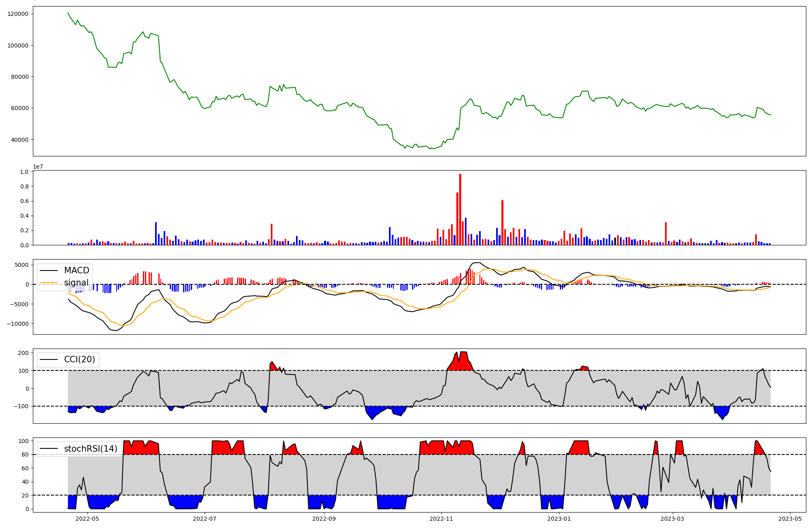This screenshot has height=528, width=812.
Task: Click the 2023-01 x-axis date label
Action: (559, 519)
